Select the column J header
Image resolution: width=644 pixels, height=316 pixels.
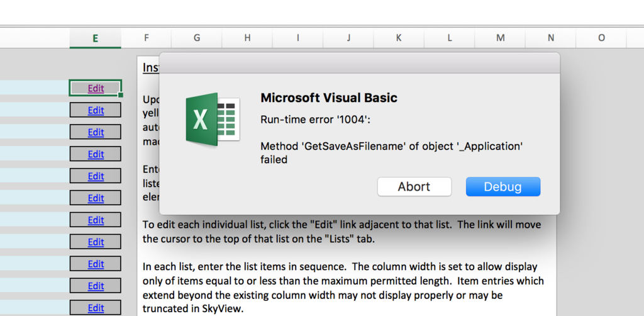[x=348, y=38]
